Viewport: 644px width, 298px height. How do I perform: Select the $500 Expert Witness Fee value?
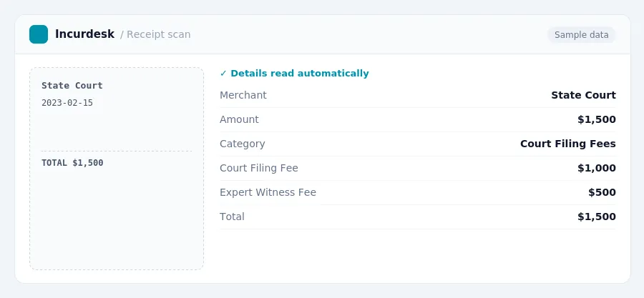pyautogui.click(x=602, y=192)
